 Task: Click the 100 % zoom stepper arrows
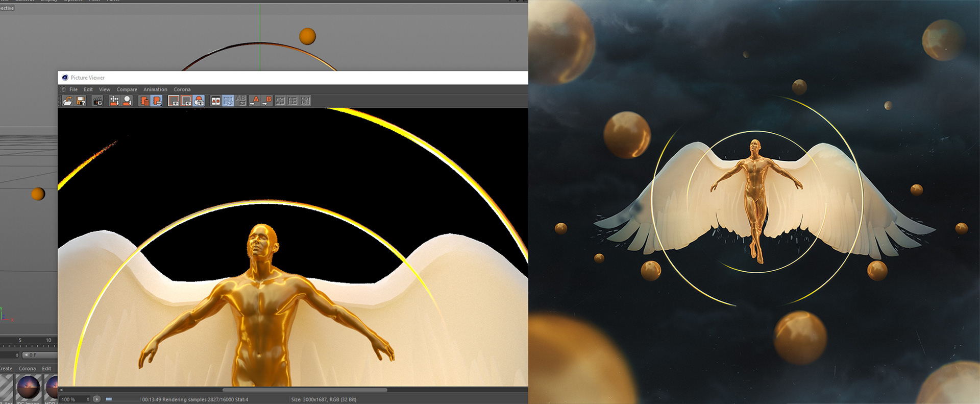88,399
